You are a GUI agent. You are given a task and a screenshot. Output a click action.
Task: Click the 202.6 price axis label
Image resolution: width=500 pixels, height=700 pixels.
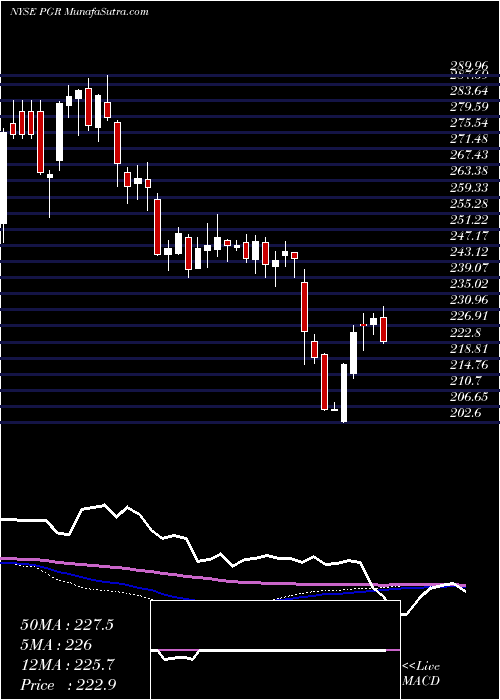(x=465, y=413)
